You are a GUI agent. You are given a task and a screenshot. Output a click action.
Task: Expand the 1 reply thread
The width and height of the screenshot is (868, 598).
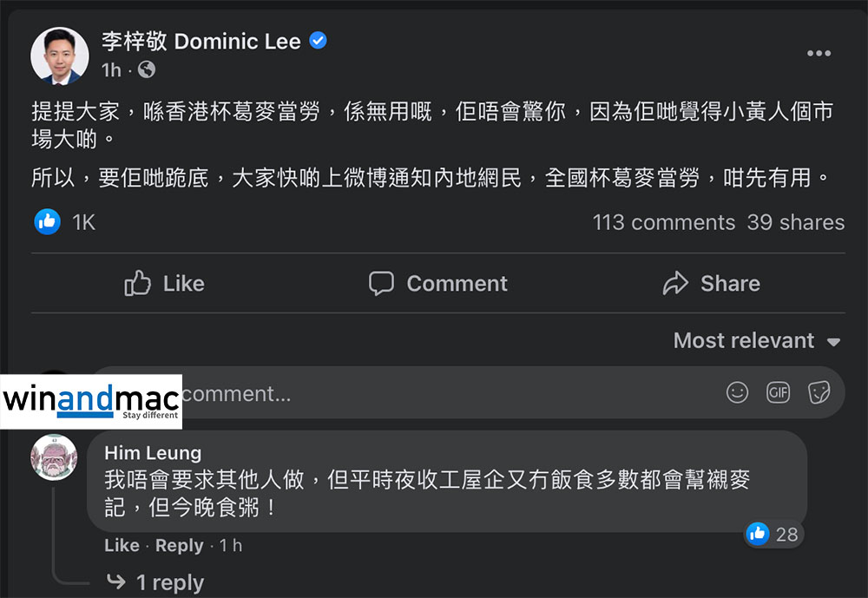(x=169, y=582)
